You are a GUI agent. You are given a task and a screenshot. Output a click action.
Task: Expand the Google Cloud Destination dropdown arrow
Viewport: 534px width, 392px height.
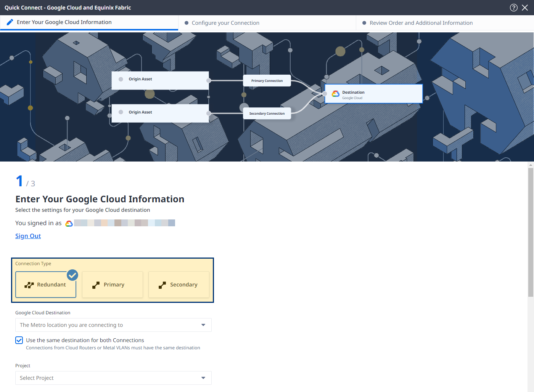click(203, 325)
